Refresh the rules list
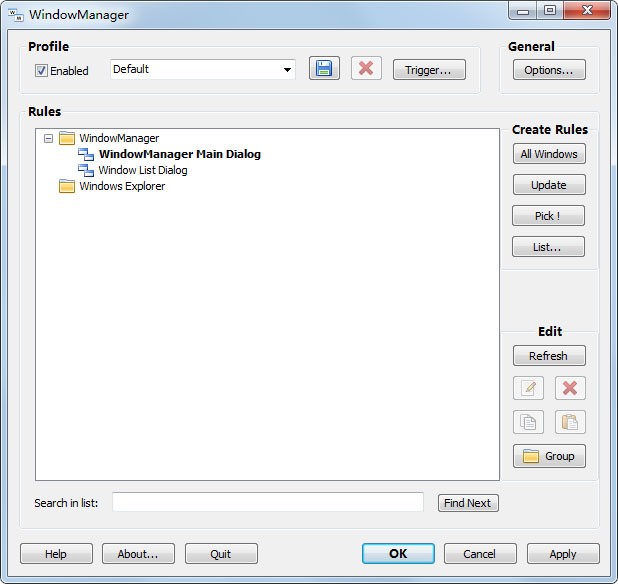This screenshot has width=618, height=584. pos(549,356)
